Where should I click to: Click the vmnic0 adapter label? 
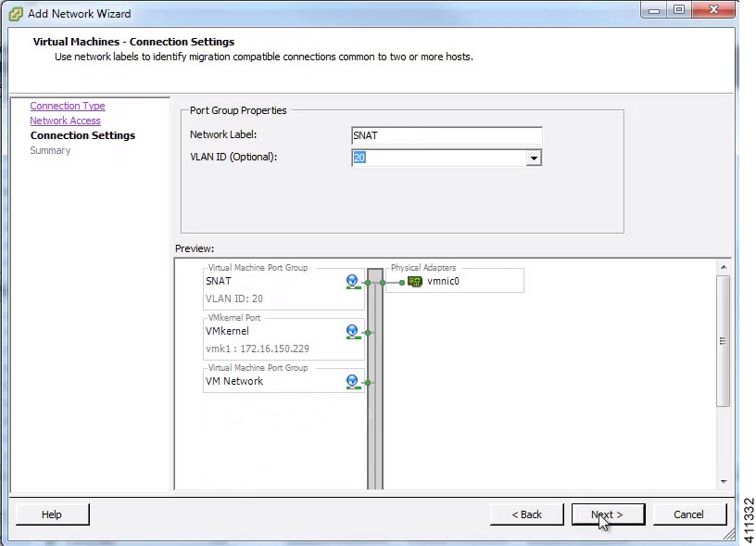443,281
